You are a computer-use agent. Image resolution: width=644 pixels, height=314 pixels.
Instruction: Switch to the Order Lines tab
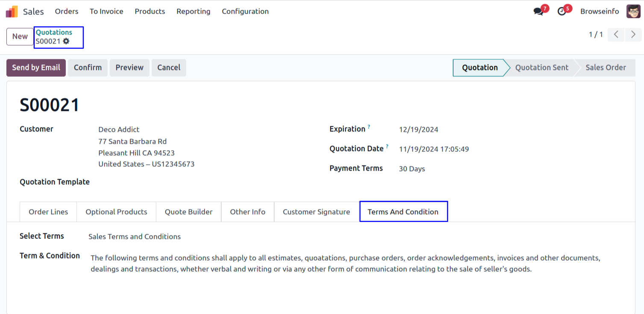(x=48, y=212)
